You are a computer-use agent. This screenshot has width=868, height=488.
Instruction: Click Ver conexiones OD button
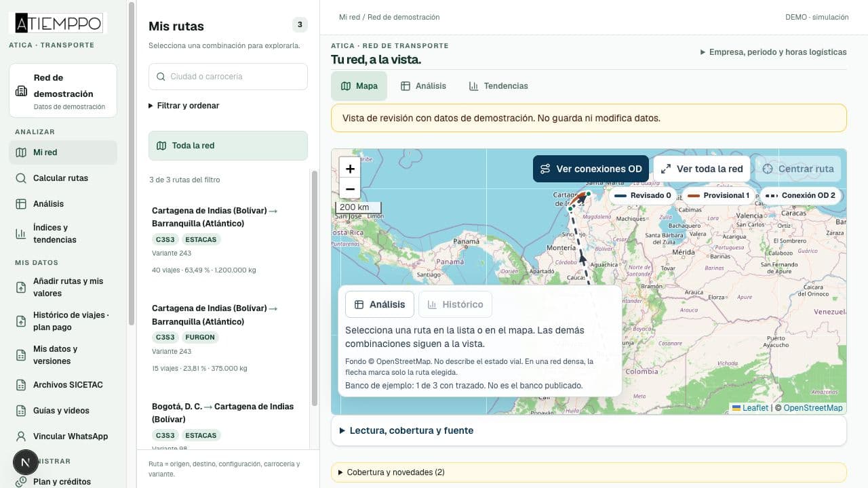(x=591, y=169)
